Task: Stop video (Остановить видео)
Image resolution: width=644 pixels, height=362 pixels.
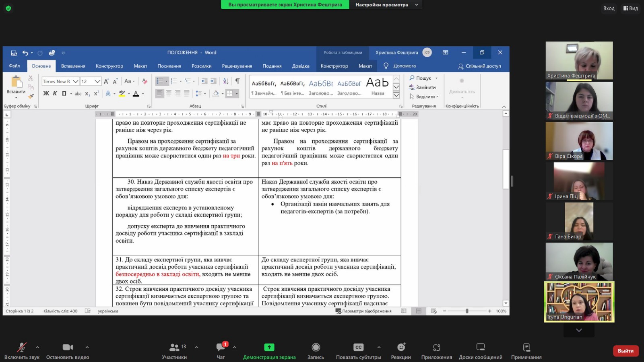Action: [68, 351]
